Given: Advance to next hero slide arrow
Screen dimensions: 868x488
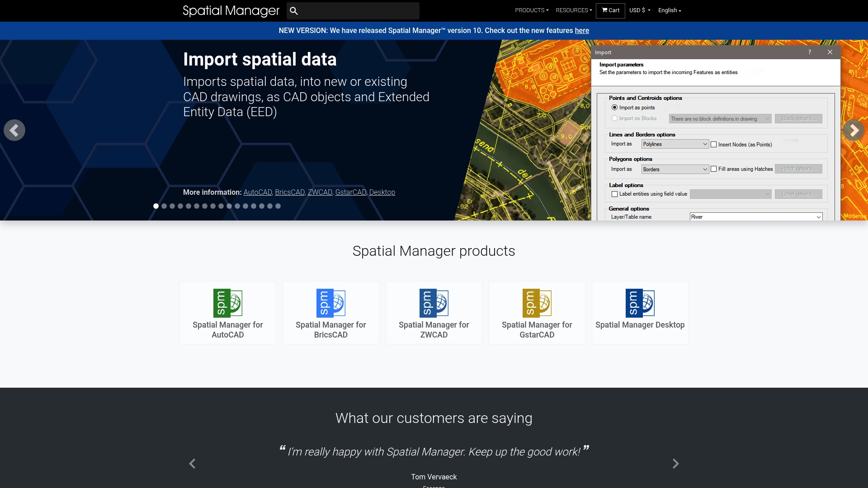Looking at the screenshot, I should 853,131.
